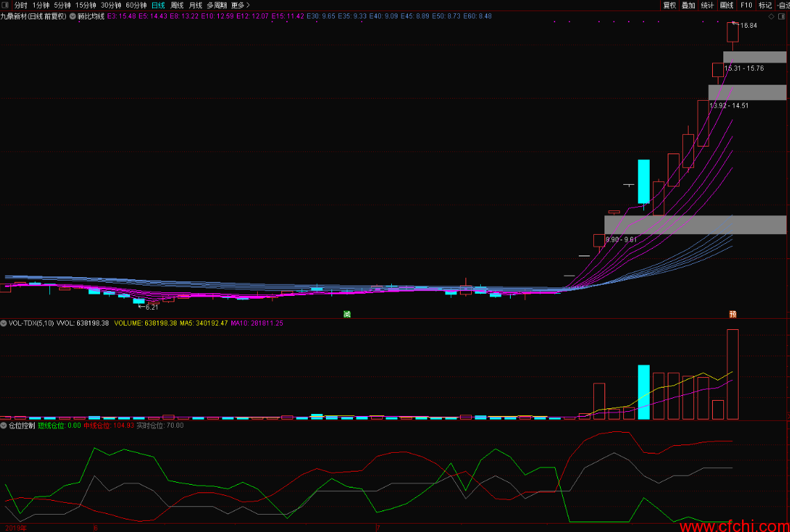Expand the VOL-TDX indicator dropdown arrow
The width and height of the screenshot is (790, 532).
point(3,324)
